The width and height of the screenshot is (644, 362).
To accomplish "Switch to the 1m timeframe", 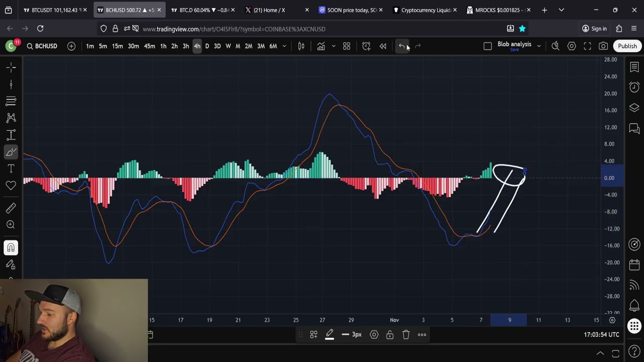I will 90,46.
